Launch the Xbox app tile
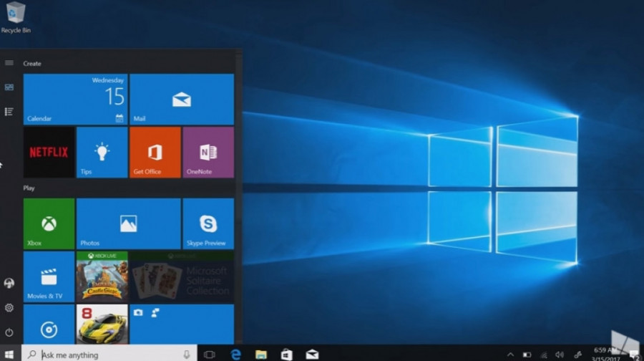This screenshot has width=644, height=361. pos(49,223)
